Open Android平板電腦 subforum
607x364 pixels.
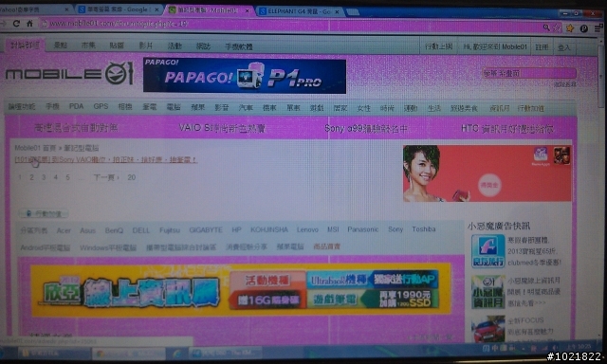tap(45, 247)
